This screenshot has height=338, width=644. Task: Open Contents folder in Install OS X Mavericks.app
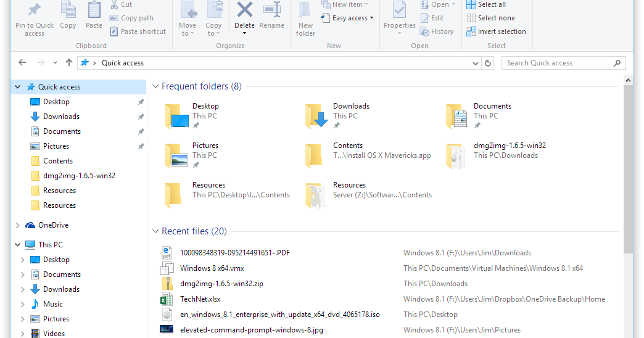pyautogui.click(x=368, y=155)
